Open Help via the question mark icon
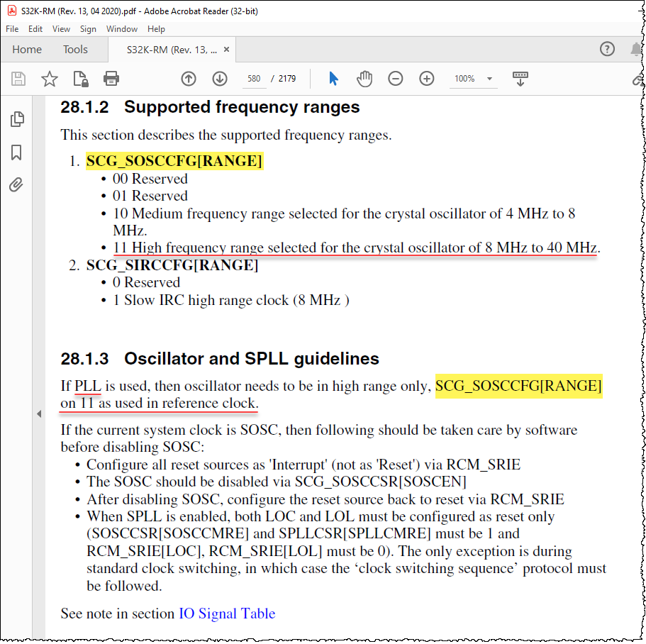646x644 pixels. (608, 49)
